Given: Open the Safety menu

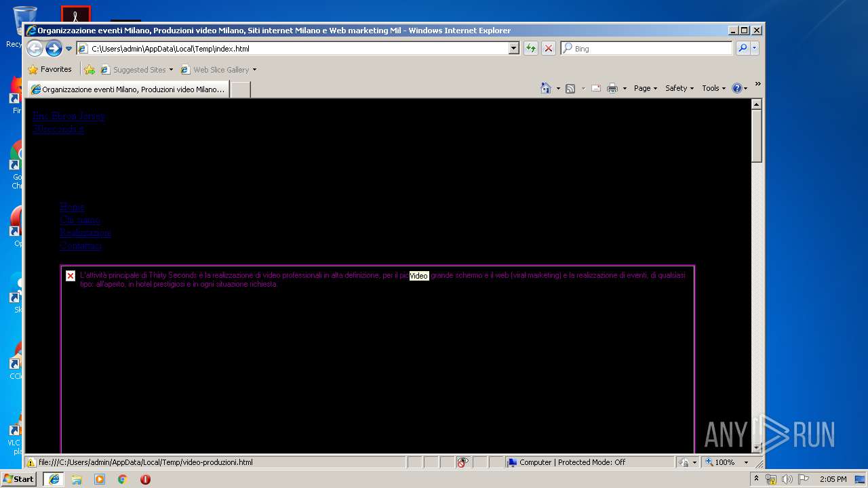Looking at the screenshot, I should pos(679,88).
